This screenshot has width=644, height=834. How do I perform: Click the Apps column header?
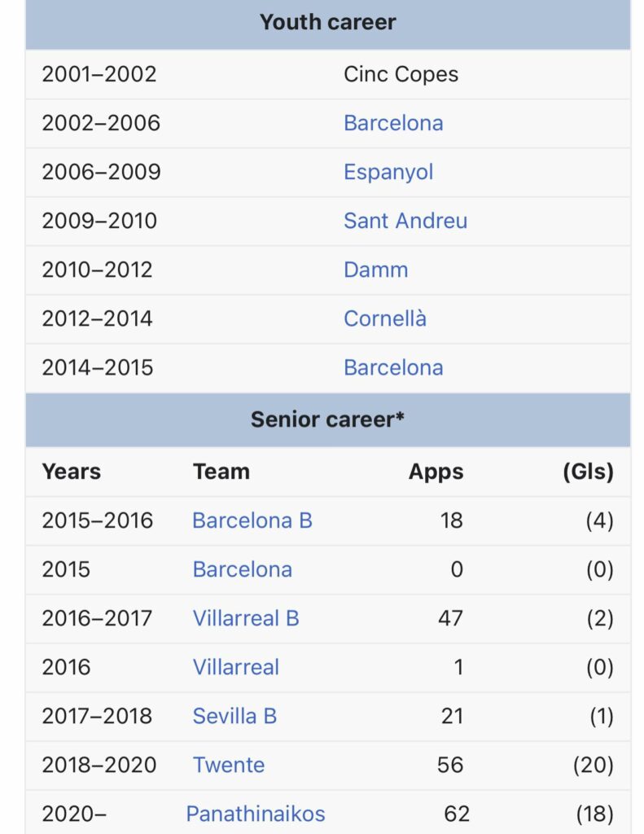436,472
